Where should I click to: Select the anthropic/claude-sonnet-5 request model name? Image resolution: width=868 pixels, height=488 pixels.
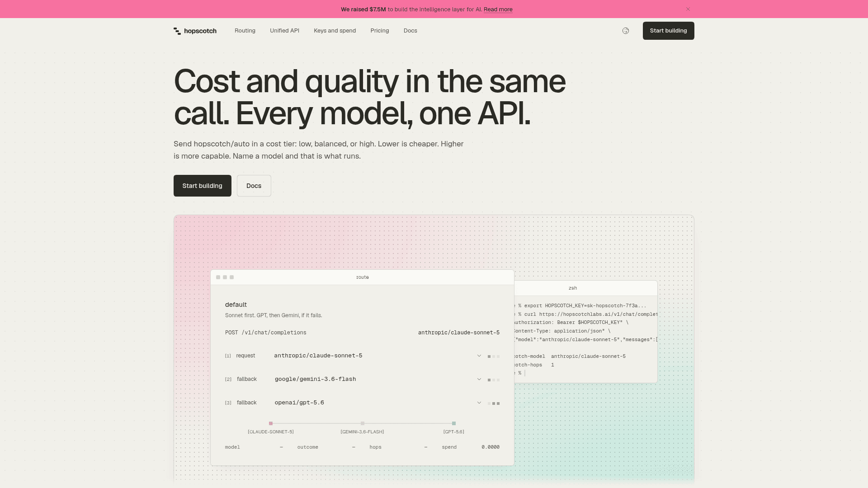click(318, 356)
